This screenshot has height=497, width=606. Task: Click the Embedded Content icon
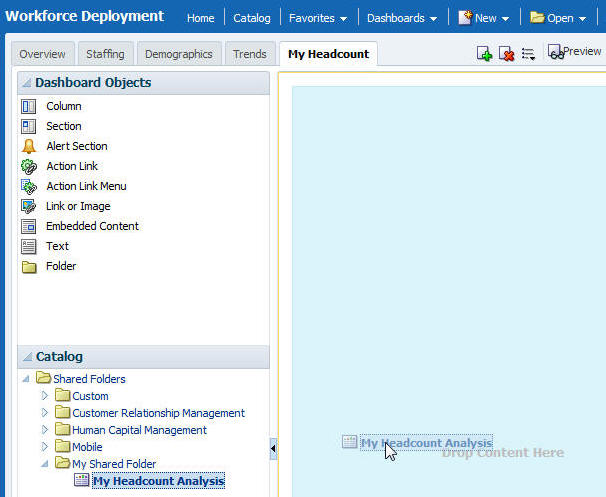click(x=29, y=226)
